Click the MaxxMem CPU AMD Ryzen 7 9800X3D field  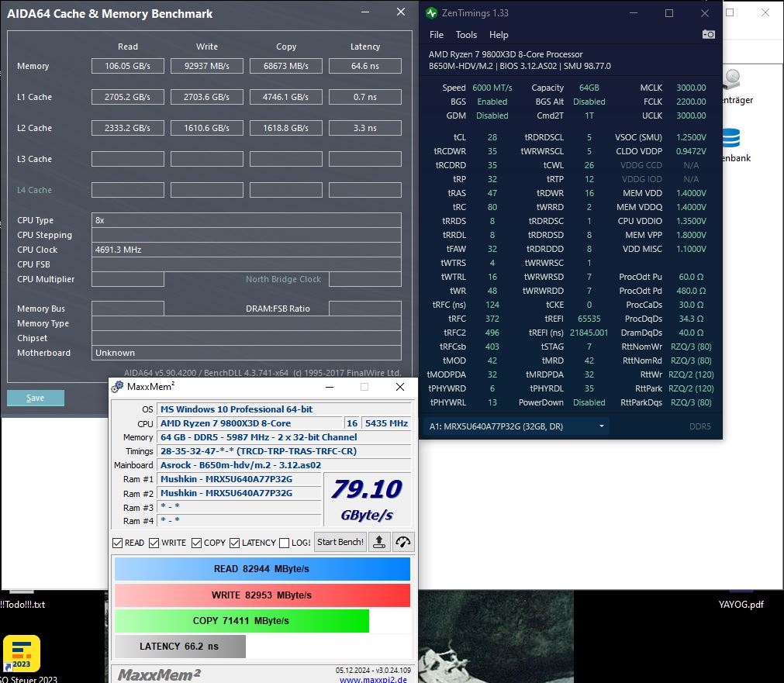tap(250, 423)
